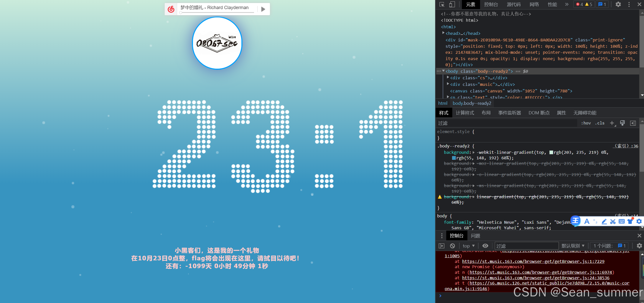
Task: Expand div class music node
Action: tap(448, 84)
